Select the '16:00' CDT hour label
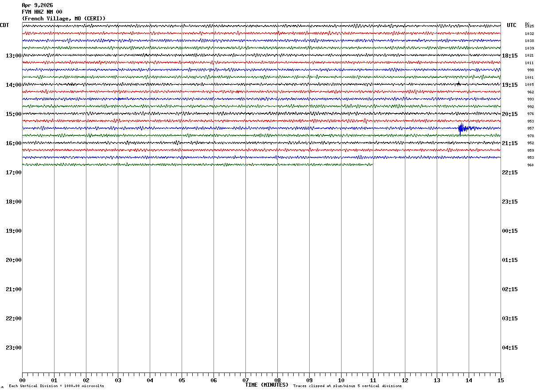The image size is (536, 392). [x=14, y=143]
